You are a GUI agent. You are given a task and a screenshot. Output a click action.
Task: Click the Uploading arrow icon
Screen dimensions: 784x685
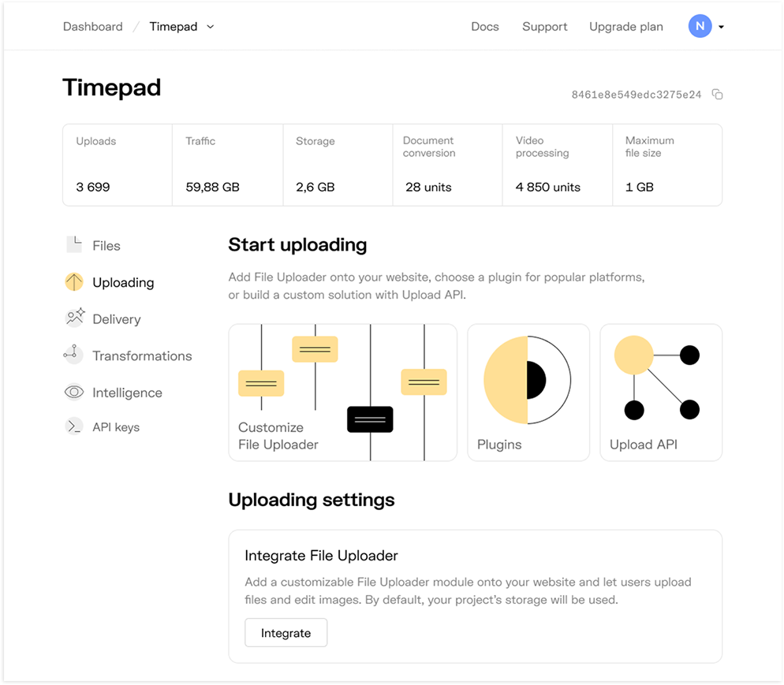click(74, 282)
